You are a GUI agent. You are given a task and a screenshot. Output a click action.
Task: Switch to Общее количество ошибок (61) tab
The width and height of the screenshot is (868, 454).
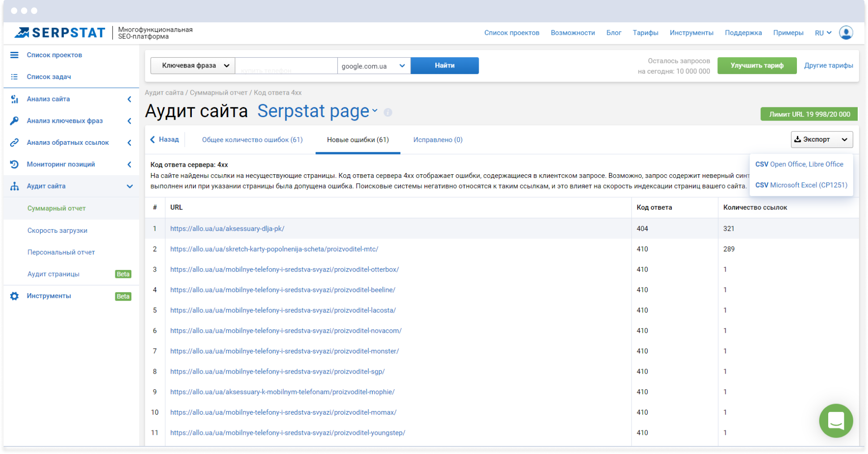(x=252, y=140)
